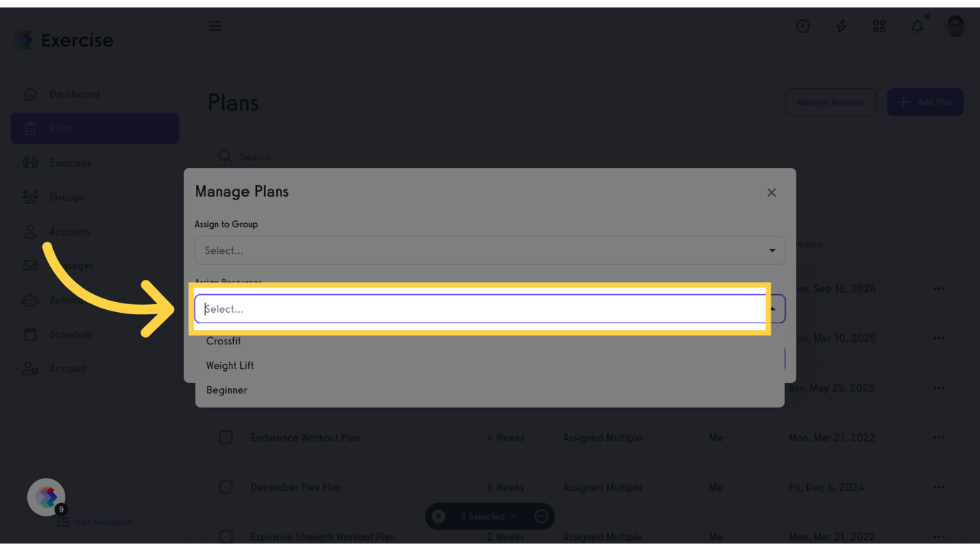Expand the Account sidebar section
The height and width of the screenshot is (551, 980).
click(67, 368)
